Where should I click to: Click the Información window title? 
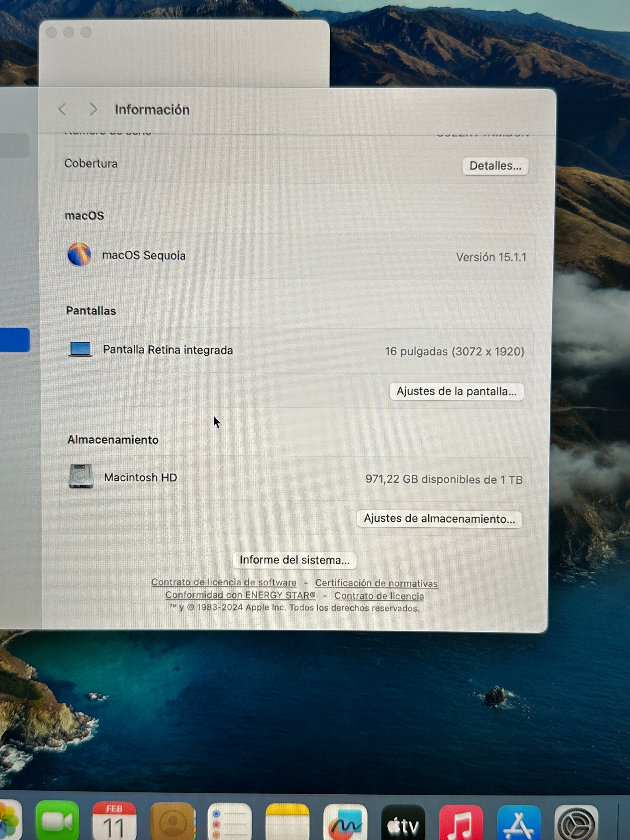point(152,110)
